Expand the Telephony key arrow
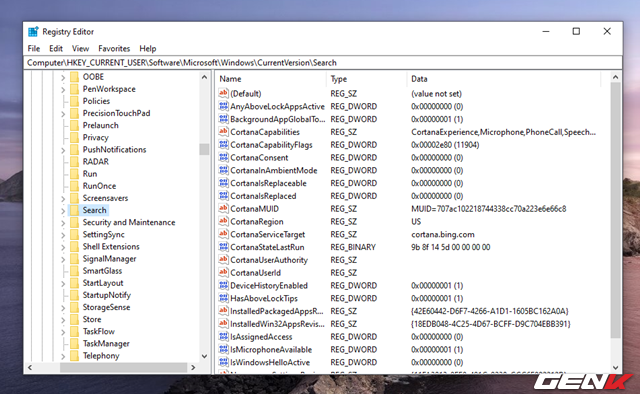This screenshot has width=640, height=394. coord(63,356)
